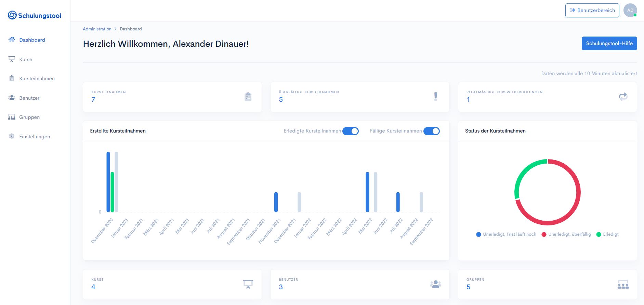Click the Administration breadcrumb link
Viewport: 644px width, 305px height.
[x=97, y=29]
